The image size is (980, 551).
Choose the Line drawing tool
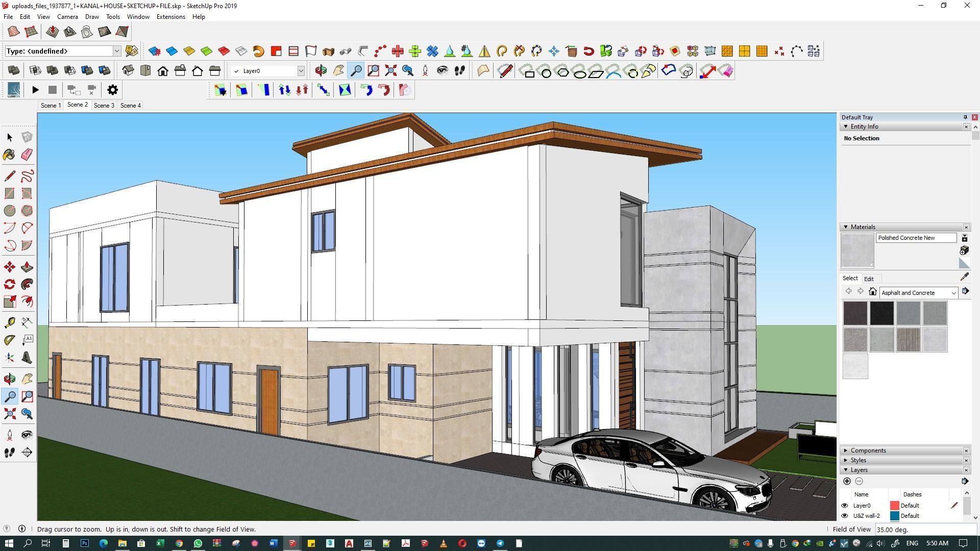coord(10,177)
